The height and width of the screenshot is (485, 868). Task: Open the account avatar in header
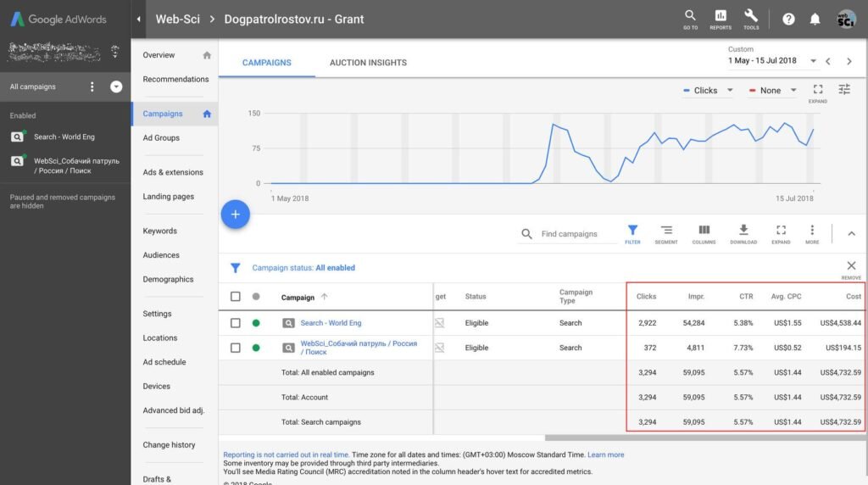(846, 20)
